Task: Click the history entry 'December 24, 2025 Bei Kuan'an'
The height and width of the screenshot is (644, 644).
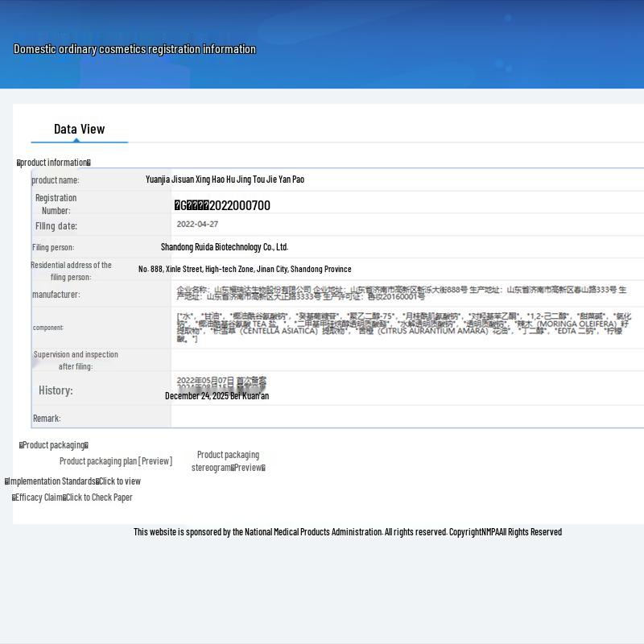Action: (x=217, y=396)
